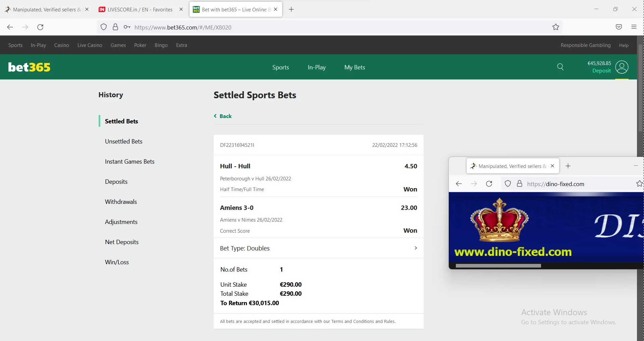The width and height of the screenshot is (644, 341).
Task: Open the Responsible Gambling link
Action: [x=586, y=45]
